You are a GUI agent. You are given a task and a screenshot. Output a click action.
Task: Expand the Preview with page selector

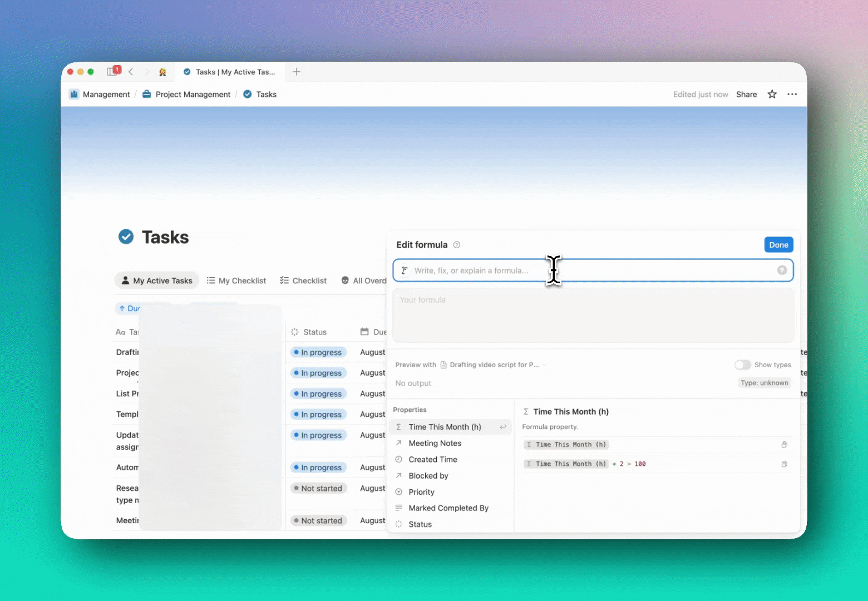click(492, 365)
